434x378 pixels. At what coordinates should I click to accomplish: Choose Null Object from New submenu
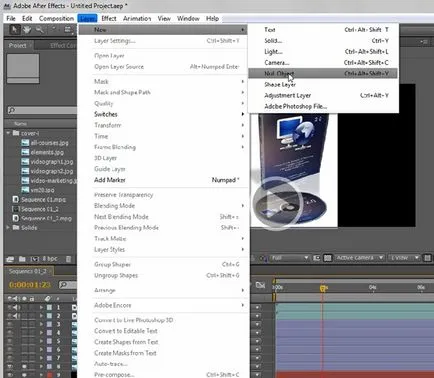click(x=323, y=73)
